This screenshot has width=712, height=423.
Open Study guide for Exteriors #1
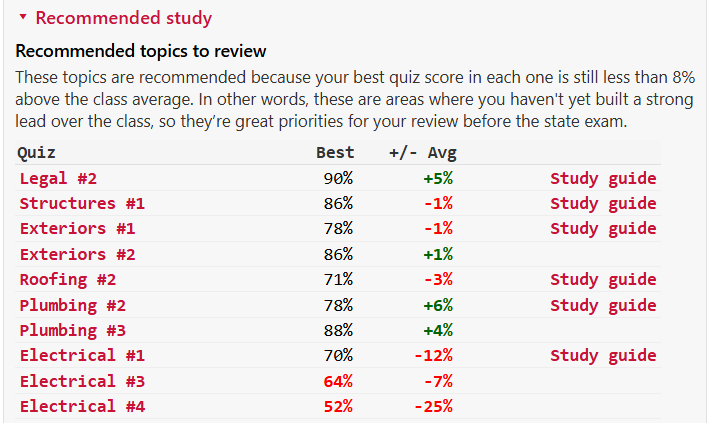click(x=603, y=229)
